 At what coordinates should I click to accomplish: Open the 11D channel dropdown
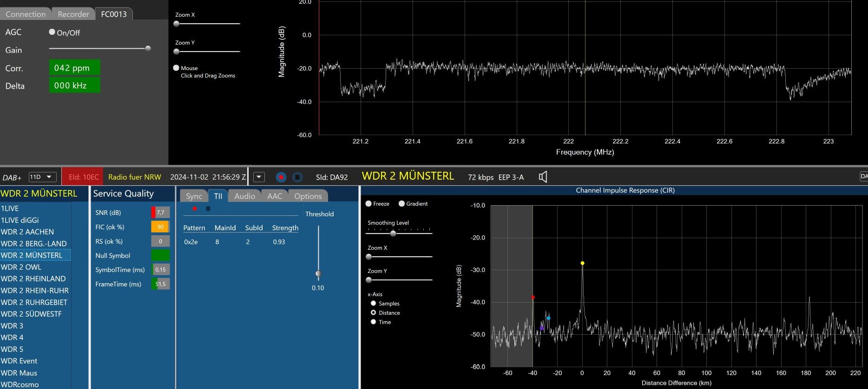coord(42,177)
